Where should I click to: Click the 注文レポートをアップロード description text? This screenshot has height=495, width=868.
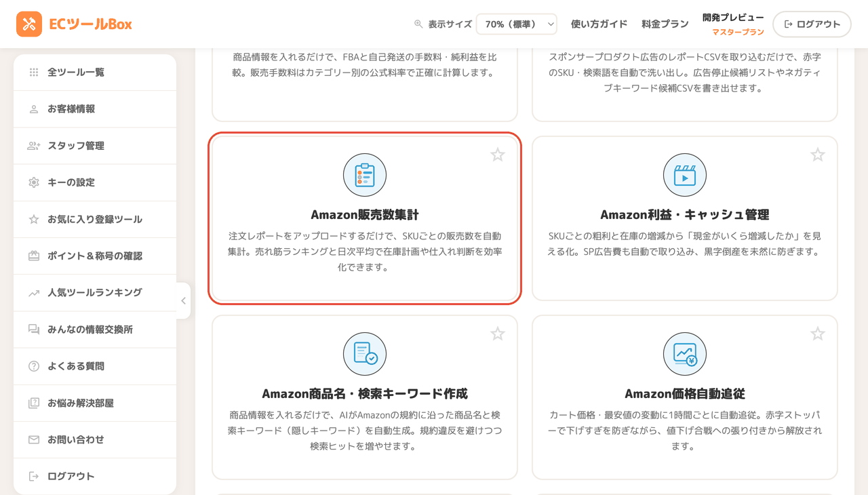pos(365,252)
